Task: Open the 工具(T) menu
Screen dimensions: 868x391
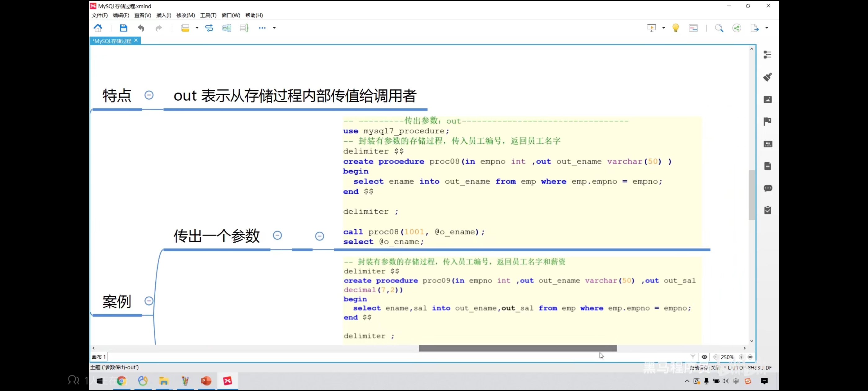Action: [208, 15]
